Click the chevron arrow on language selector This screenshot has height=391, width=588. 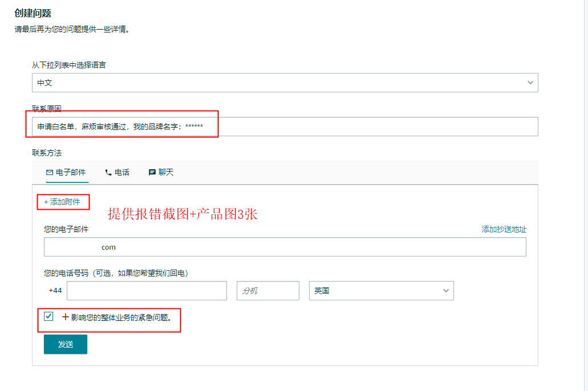pos(531,82)
